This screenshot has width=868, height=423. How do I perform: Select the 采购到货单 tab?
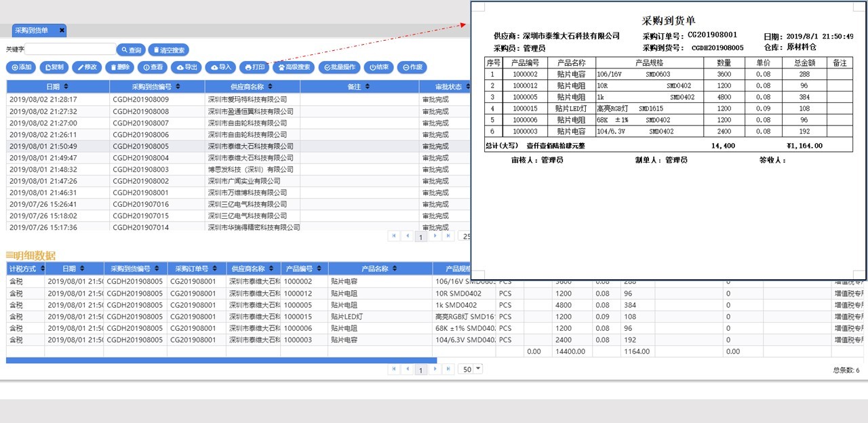click(x=32, y=31)
